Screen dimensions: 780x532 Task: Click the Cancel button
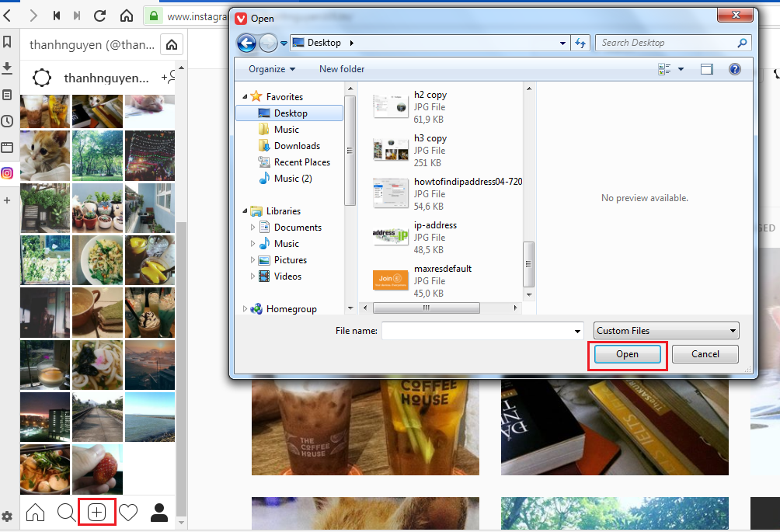705,354
